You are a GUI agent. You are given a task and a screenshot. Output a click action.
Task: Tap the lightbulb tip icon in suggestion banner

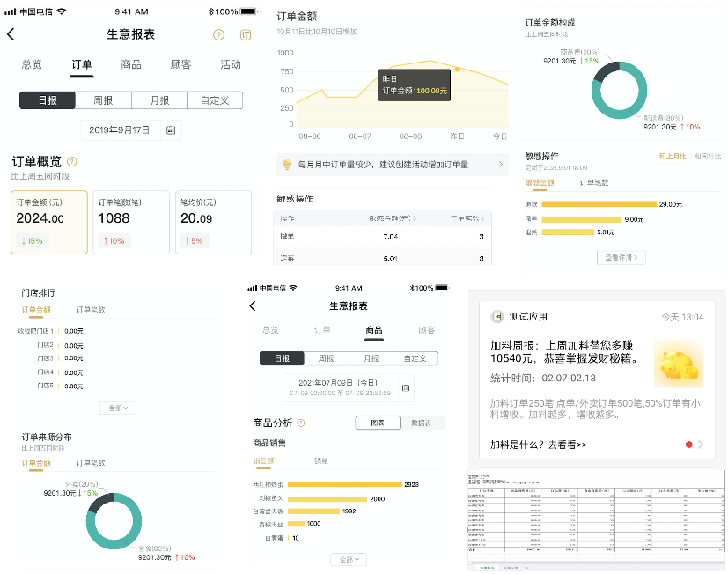click(x=286, y=165)
